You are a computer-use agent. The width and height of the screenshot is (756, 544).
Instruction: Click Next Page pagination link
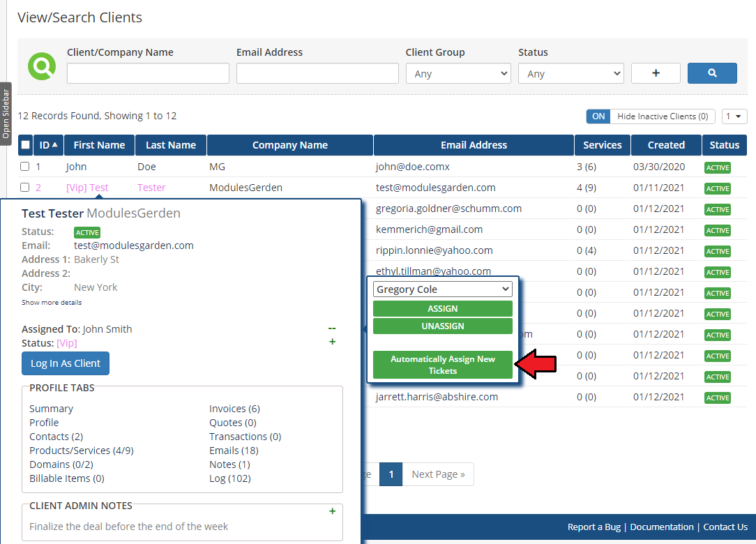click(438, 474)
